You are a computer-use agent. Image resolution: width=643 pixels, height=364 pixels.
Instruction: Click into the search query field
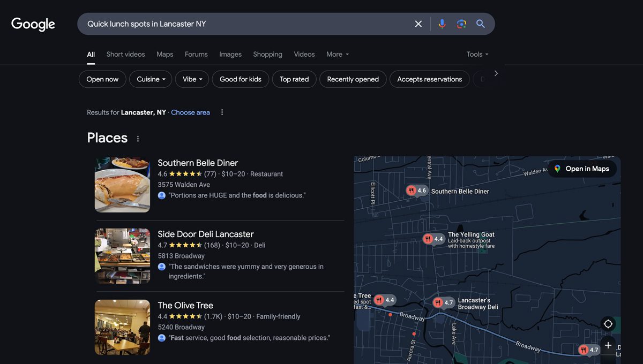click(246, 24)
